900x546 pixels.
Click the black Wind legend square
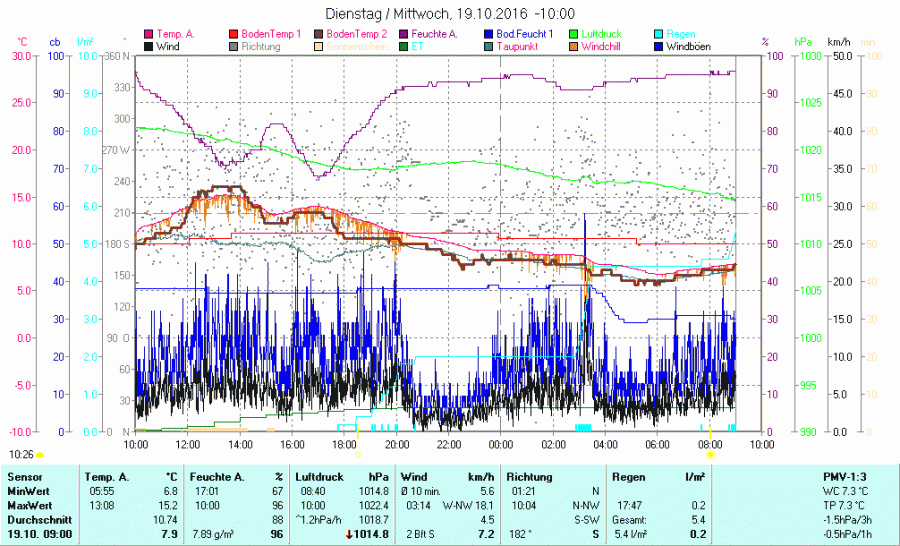149,47
